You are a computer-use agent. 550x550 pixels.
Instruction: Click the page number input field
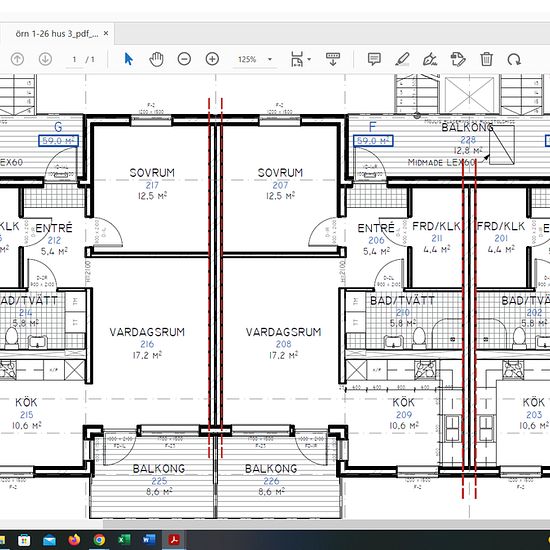pyautogui.click(x=74, y=59)
